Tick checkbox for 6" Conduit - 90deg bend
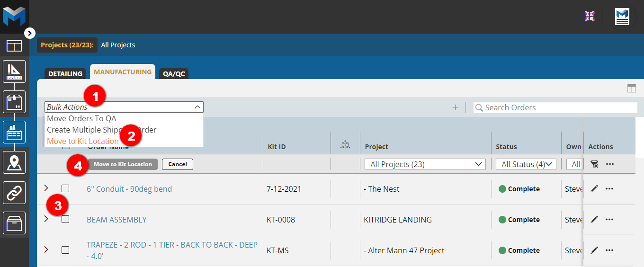The height and width of the screenshot is (267, 644). click(65, 188)
